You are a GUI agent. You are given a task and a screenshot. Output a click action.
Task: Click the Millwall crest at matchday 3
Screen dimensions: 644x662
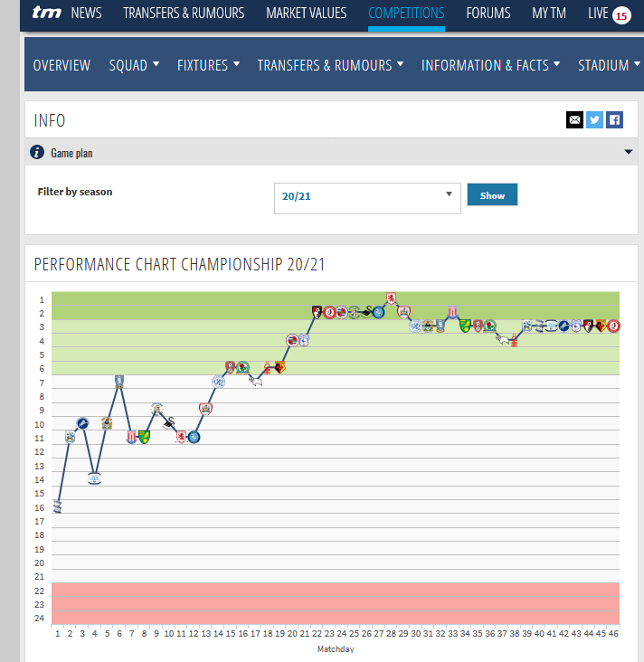(83, 423)
